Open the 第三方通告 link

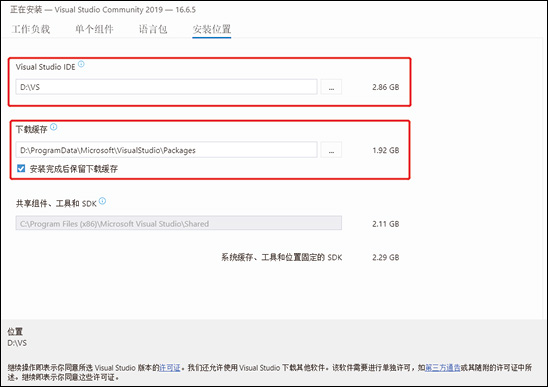pos(442,368)
